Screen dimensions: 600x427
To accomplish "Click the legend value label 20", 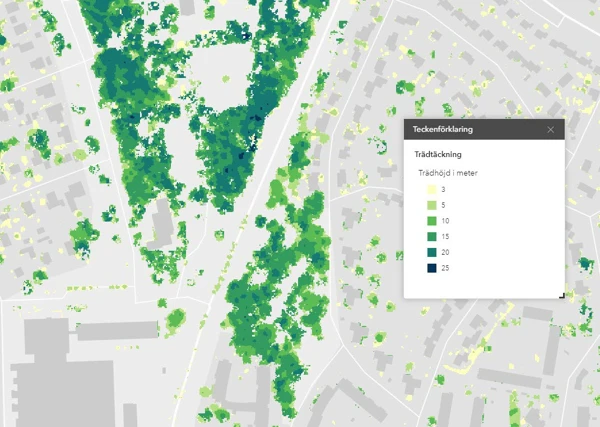I will coord(445,253).
